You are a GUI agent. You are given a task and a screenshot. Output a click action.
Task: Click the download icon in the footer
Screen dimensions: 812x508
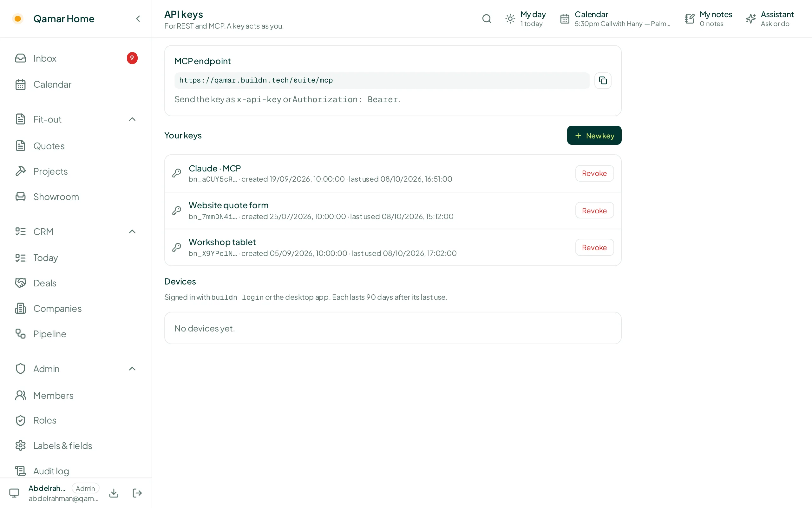[x=114, y=493]
